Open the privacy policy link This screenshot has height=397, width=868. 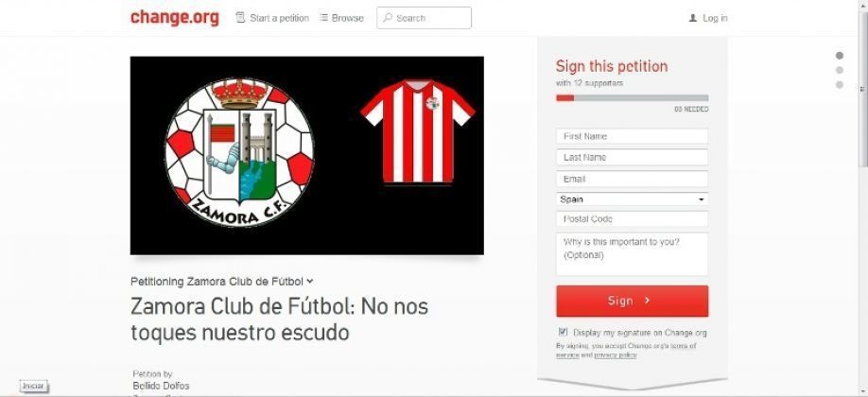click(x=615, y=354)
